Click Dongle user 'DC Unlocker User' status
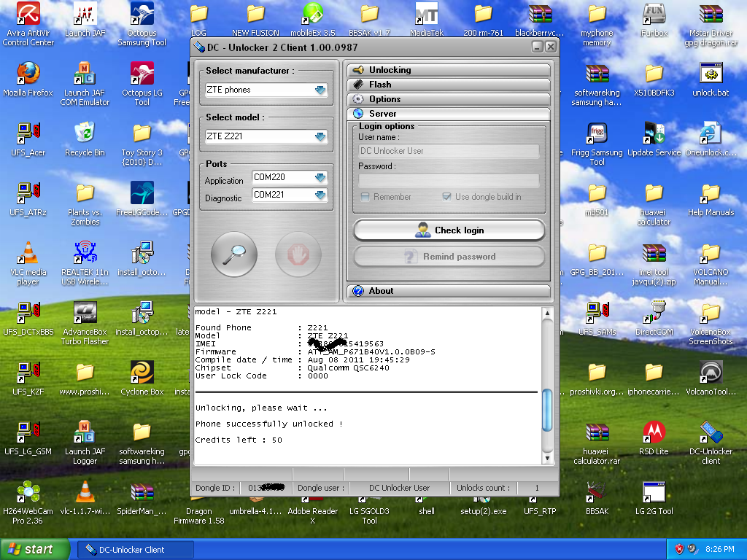The image size is (747, 560). 399,488
